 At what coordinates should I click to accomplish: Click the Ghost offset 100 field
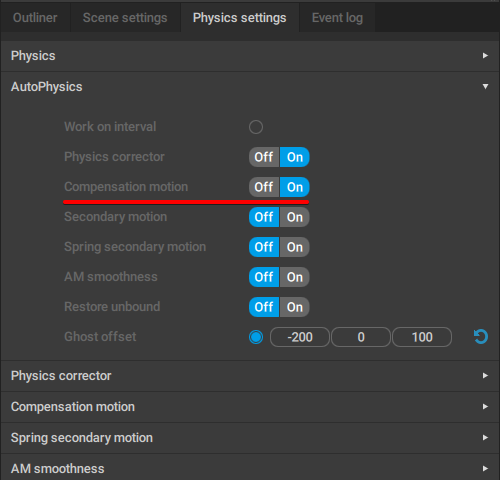422,337
